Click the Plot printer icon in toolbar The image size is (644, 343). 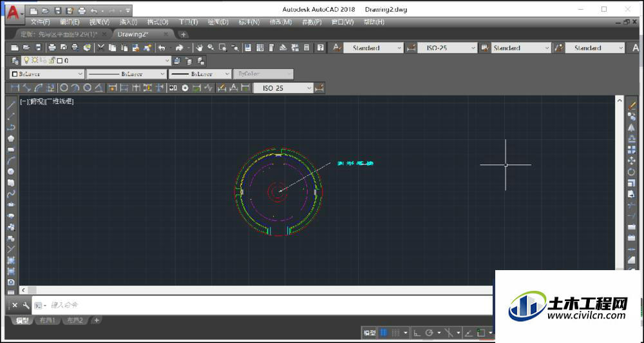point(52,48)
